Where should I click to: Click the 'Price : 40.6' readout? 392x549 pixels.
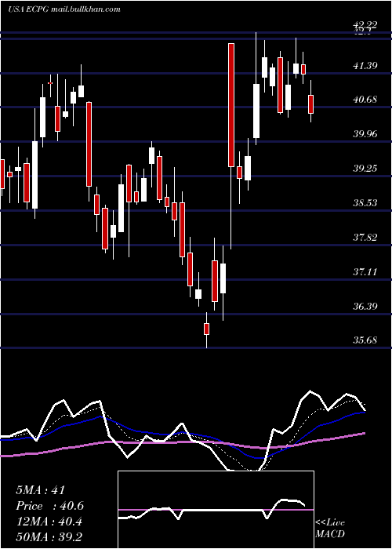(49, 506)
